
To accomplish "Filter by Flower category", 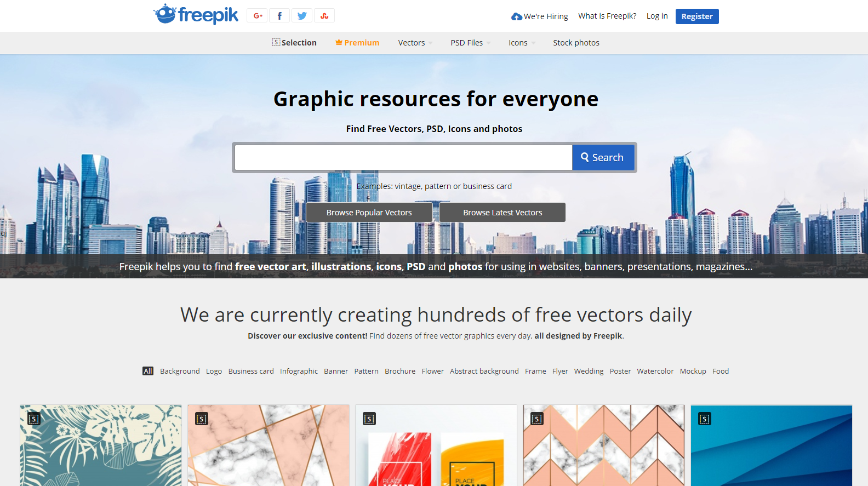I will [433, 371].
